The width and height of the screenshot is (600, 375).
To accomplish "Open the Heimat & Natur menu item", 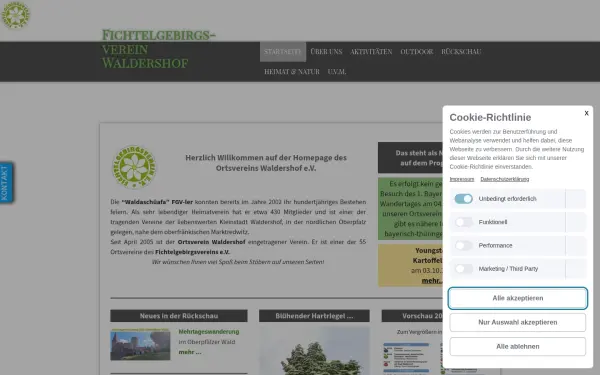I will [292, 72].
